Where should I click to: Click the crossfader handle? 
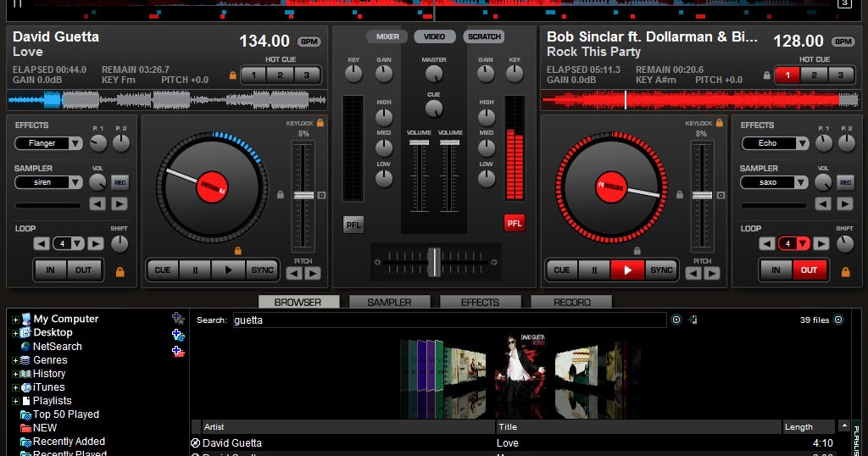[x=435, y=262]
